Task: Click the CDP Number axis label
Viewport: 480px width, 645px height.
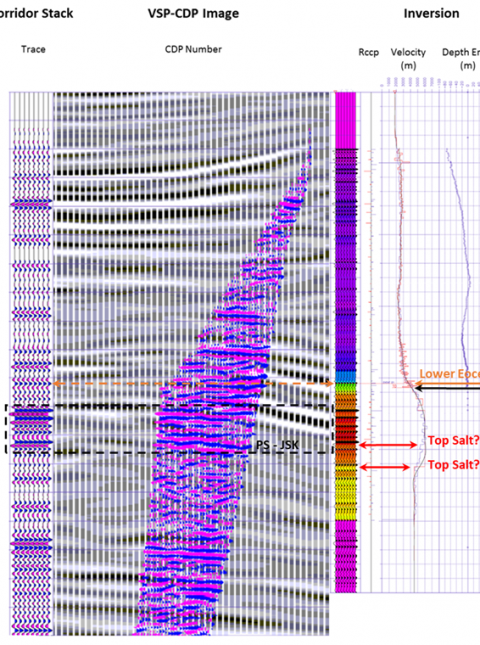Action: pyautogui.click(x=193, y=49)
